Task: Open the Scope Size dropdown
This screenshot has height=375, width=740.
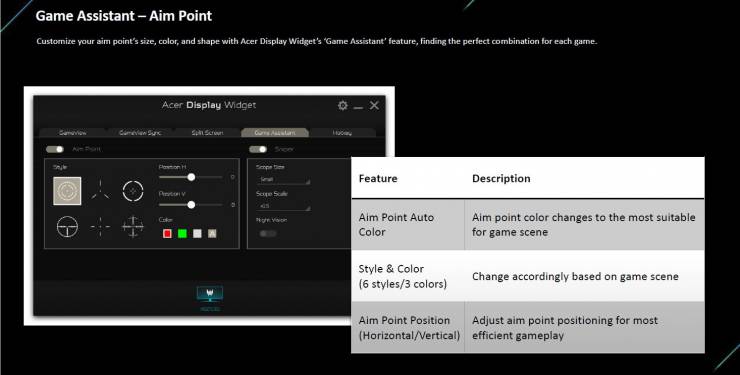Action: (283, 180)
